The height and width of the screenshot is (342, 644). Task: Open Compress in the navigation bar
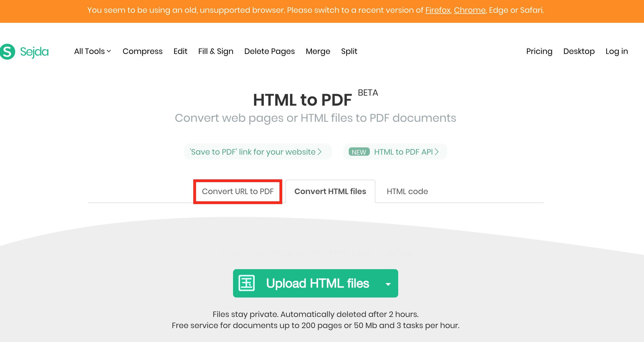point(143,51)
